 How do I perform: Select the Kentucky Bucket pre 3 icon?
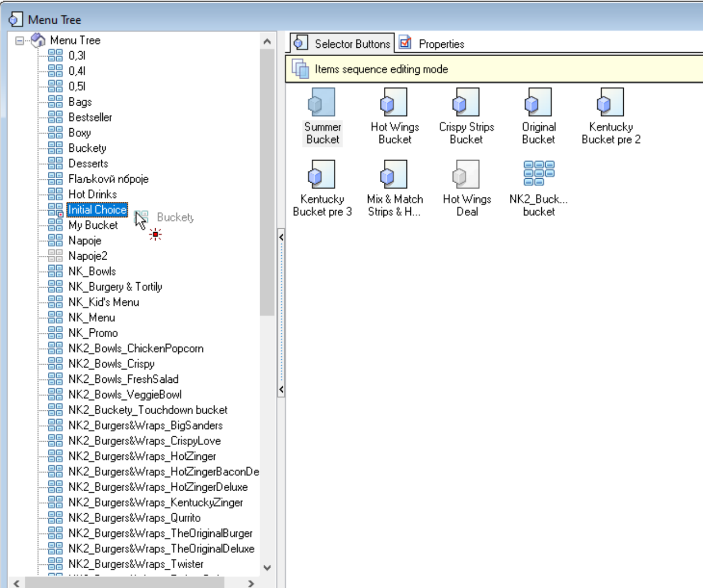[322, 174]
